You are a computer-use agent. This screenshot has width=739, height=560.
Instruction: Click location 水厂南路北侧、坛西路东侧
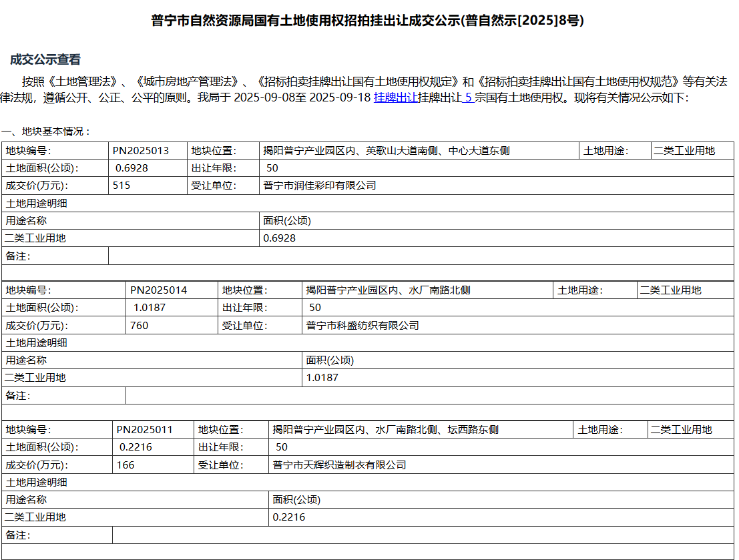coord(437,430)
